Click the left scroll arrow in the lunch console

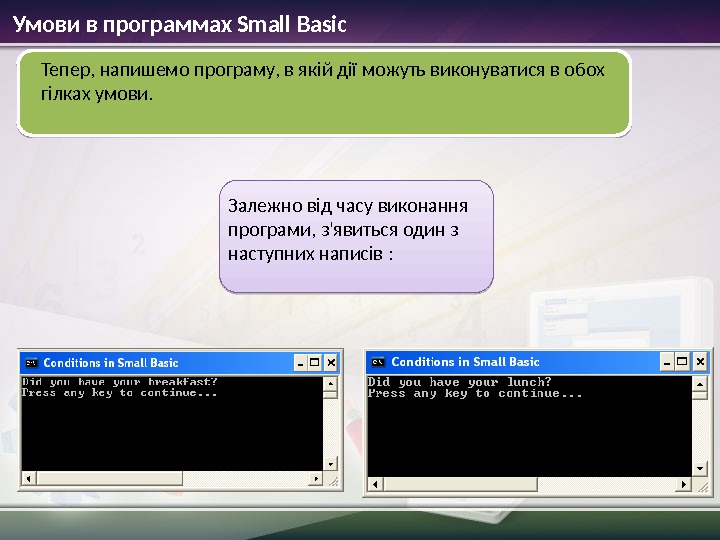376,484
